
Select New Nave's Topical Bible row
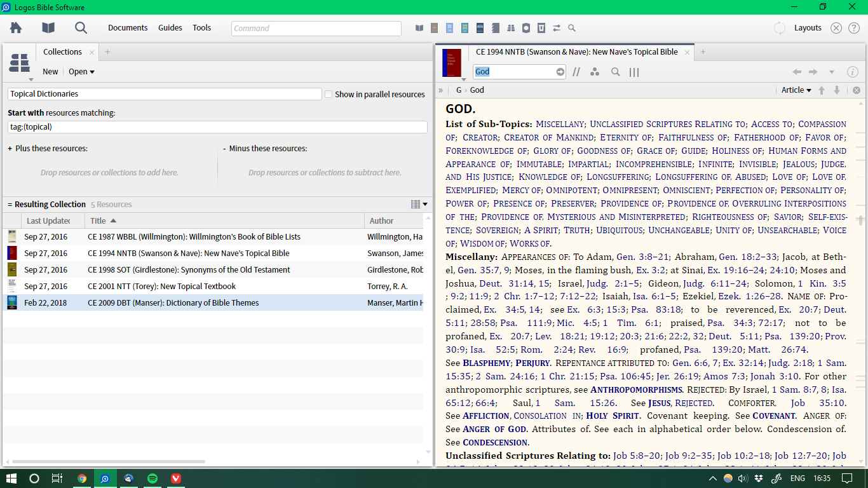pyautogui.click(x=213, y=253)
